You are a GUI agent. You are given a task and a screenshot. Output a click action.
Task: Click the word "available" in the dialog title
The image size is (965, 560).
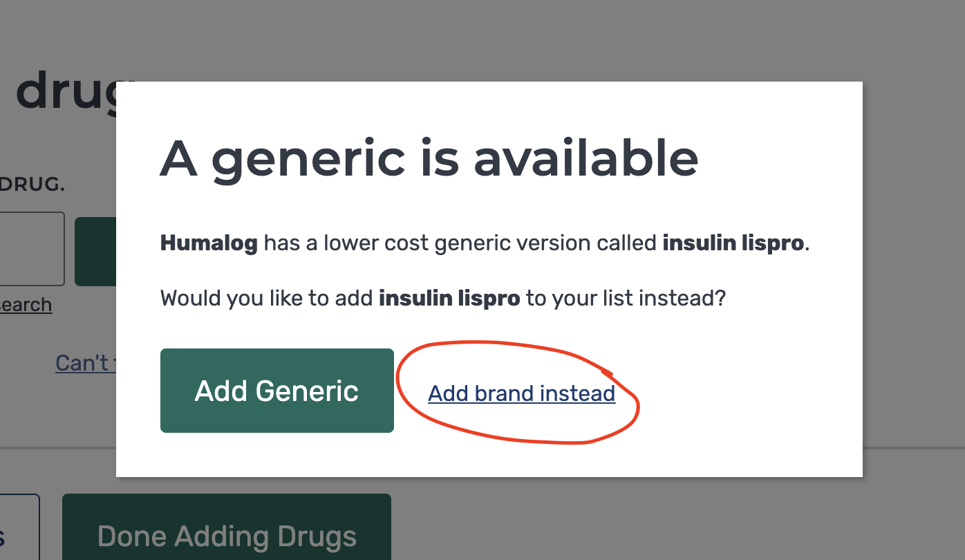click(585, 158)
